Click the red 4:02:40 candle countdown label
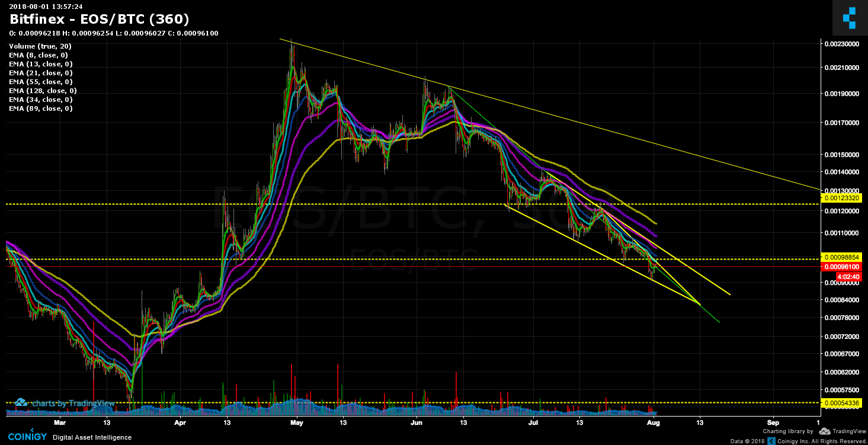This screenshot has width=868, height=445. 848,277
